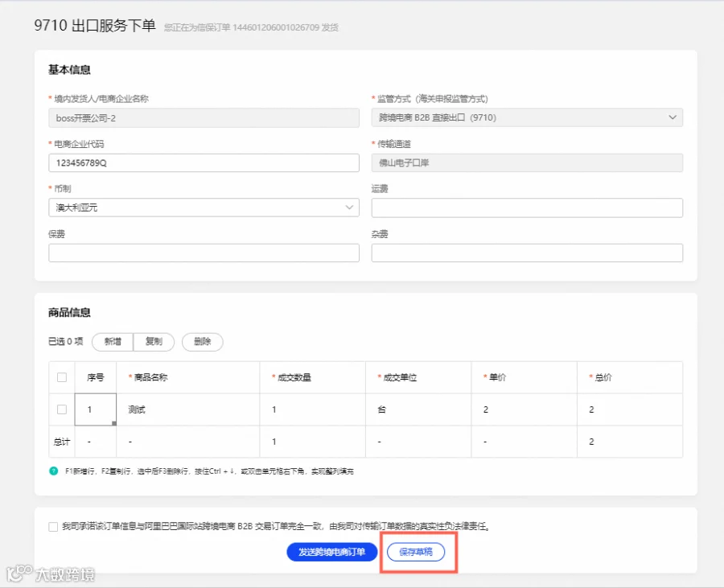This screenshot has width=724, height=588.
Task: Click the 复制 copy row button
Action: click(154, 342)
